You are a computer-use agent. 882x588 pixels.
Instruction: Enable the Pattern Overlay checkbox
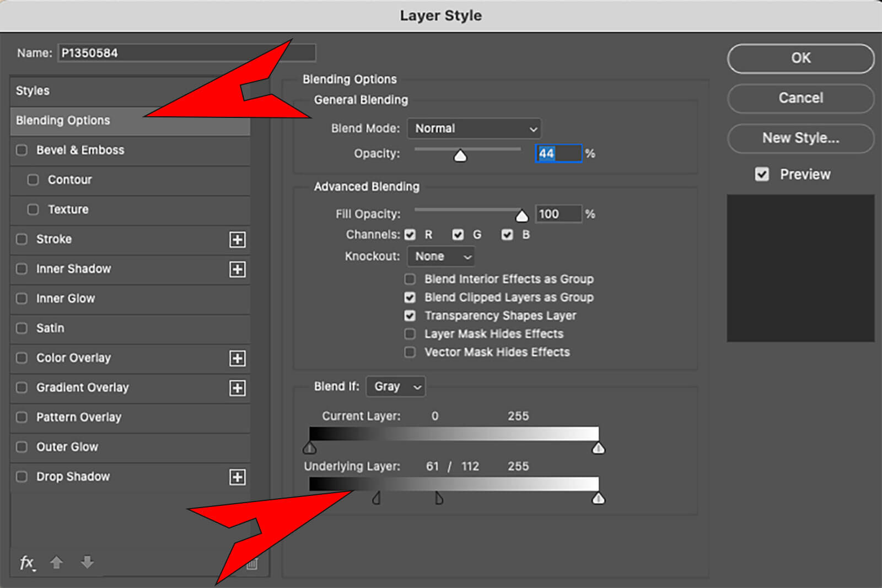click(x=22, y=417)
